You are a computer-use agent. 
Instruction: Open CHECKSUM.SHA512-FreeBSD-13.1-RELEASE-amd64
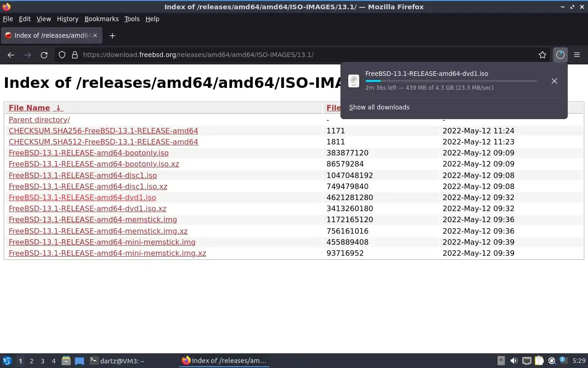coord(103,142)
